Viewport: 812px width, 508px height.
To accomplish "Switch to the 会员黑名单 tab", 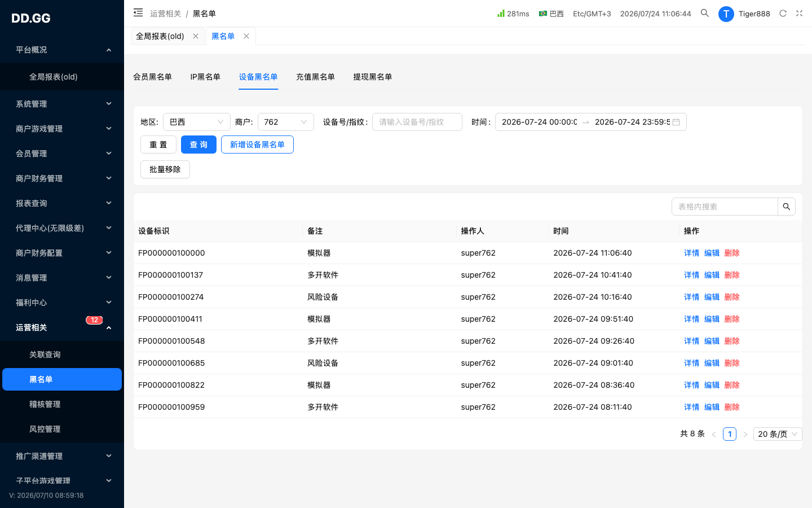I will [152, 77].
